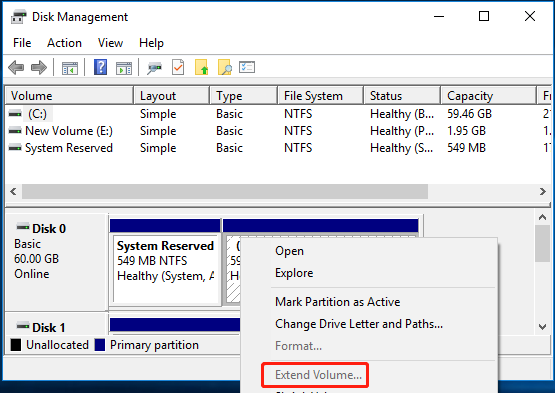Open the blue question mark Help icon

tap(101, 67)
